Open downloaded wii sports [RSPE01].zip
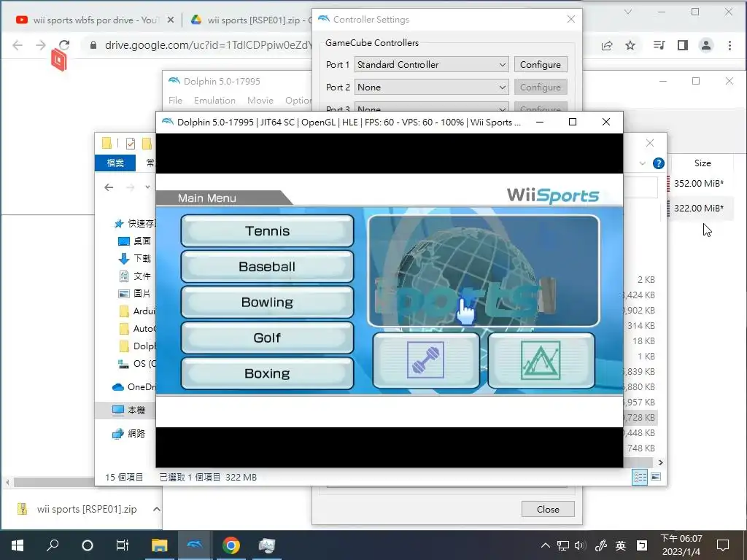The width and height of the screenshot is (747, 560). 77,509
